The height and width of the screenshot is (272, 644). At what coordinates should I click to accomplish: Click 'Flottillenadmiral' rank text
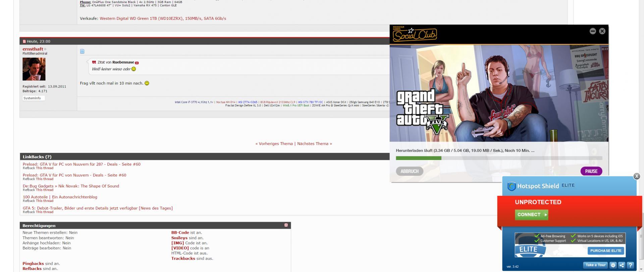35,53
